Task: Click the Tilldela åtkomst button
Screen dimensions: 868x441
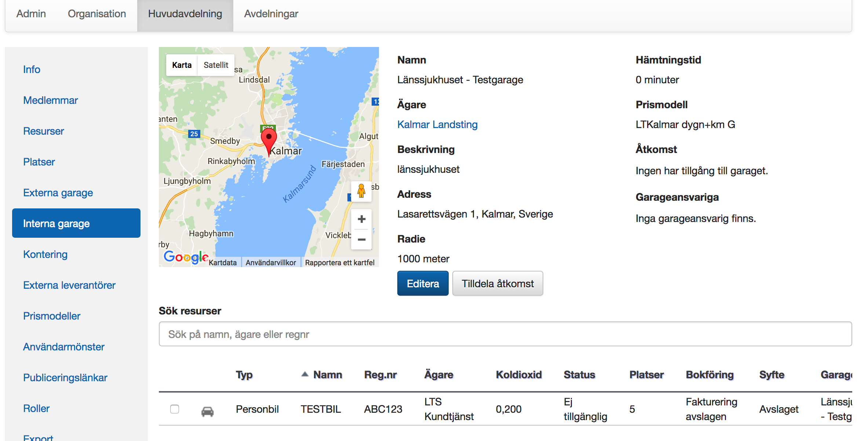Action: (497, 284)
